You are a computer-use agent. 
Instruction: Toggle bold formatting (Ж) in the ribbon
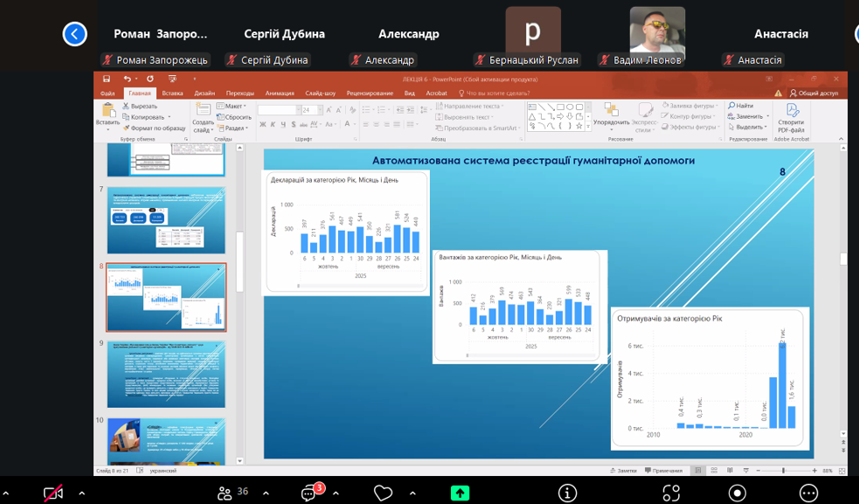click(x=261, y=125)
